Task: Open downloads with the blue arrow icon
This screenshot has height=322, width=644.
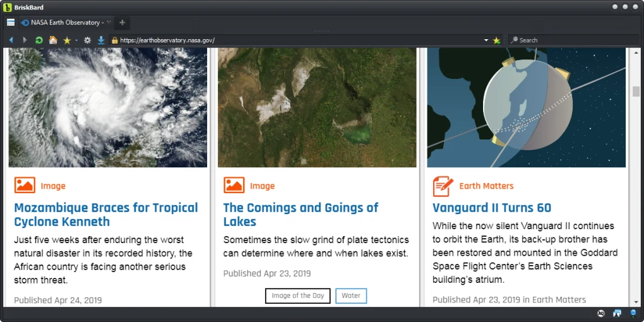Action: coord(101,40)
